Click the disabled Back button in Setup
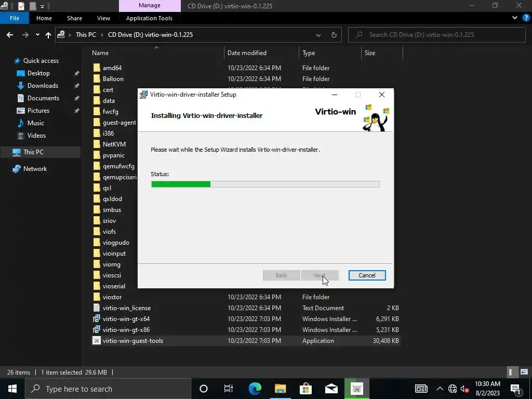Viewport: 532px width, 399px height. click(281, 275)
